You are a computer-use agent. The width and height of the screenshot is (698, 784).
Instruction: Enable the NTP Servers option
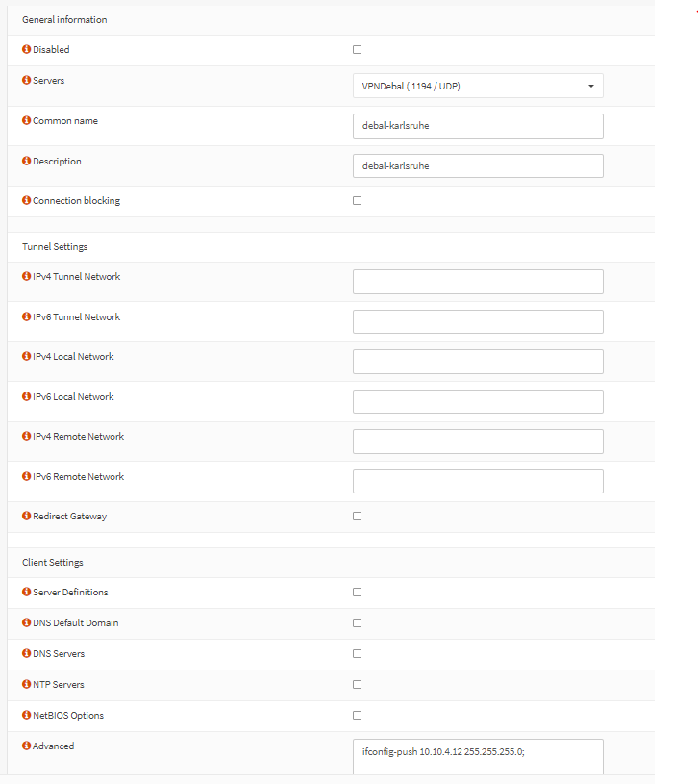click(x=357, y=684)
